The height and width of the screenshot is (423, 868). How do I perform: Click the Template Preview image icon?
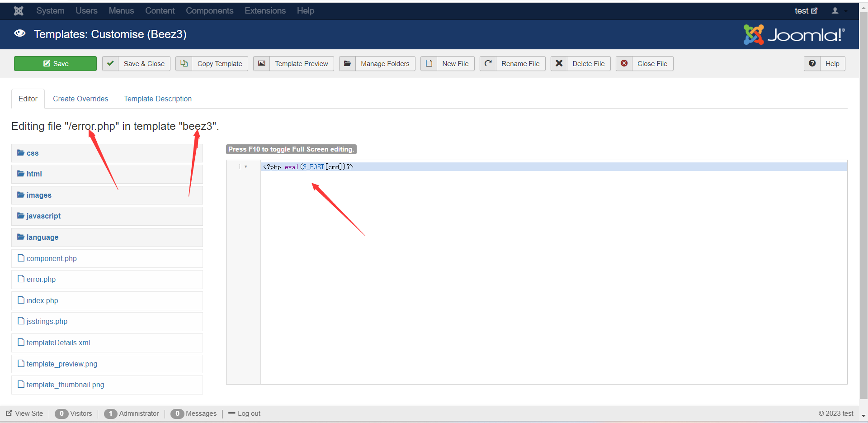click(262, 64)
